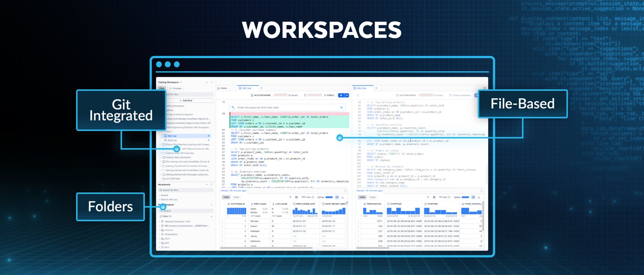Open the Training Workspace dropdown

coord(170,82)
